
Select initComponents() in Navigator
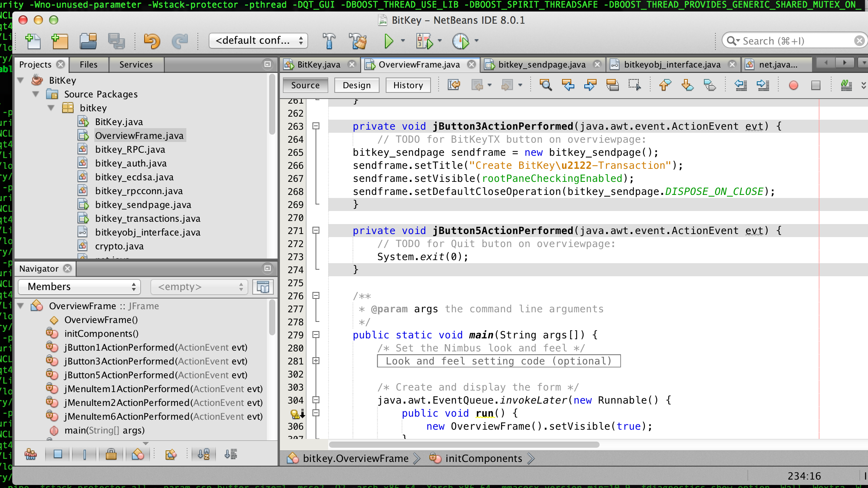[102, 334]
